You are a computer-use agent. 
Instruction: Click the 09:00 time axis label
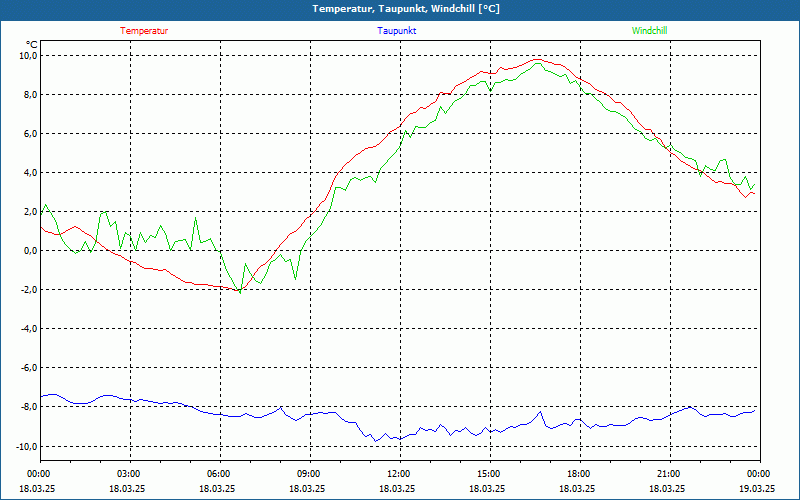(310, 474)
